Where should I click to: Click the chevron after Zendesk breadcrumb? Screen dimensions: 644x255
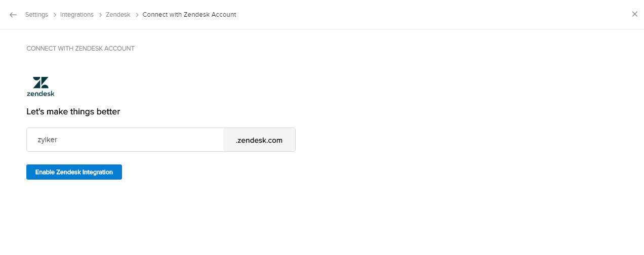click(x=137, y=15)
